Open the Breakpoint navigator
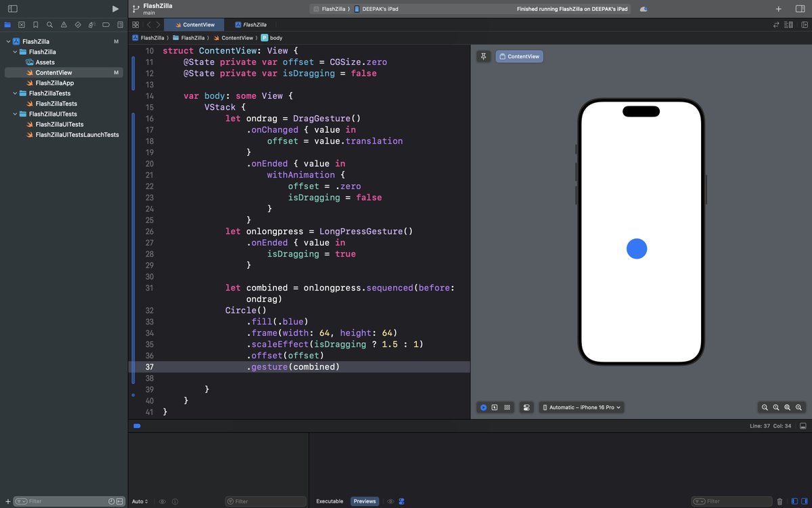Image resolution: width=812 pixels, height=508 pixels. pos(105,24)
